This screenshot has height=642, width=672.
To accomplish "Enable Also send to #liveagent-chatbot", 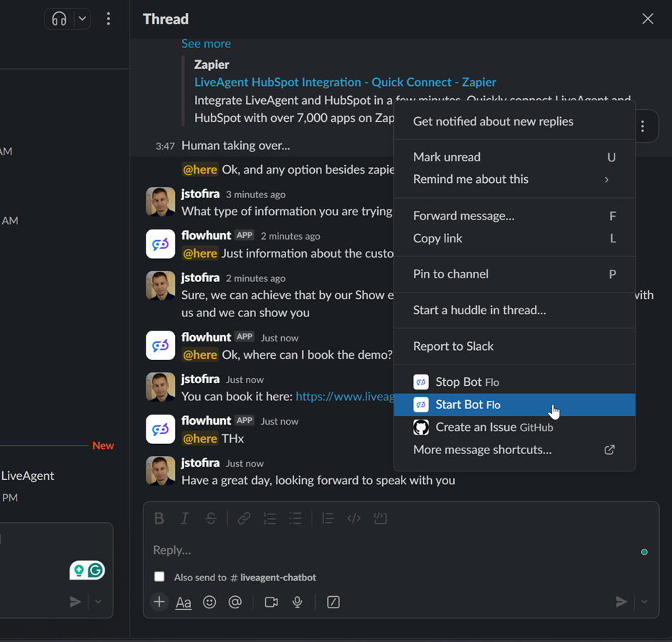I will tap(158, 577).
